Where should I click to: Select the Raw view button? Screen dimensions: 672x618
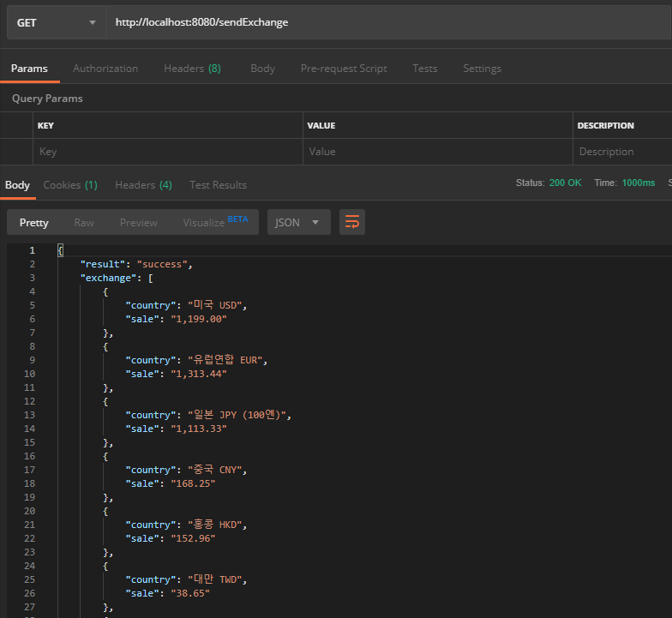(84, 223)
